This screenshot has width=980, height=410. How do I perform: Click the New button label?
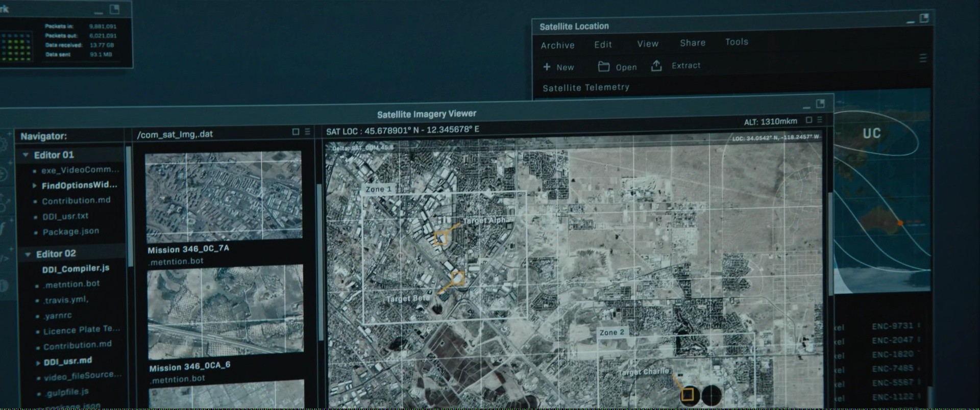[565, 67]
